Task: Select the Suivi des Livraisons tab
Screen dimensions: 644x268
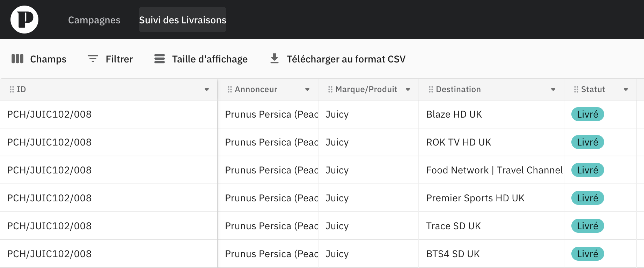Action: click(x=183, y=20)
